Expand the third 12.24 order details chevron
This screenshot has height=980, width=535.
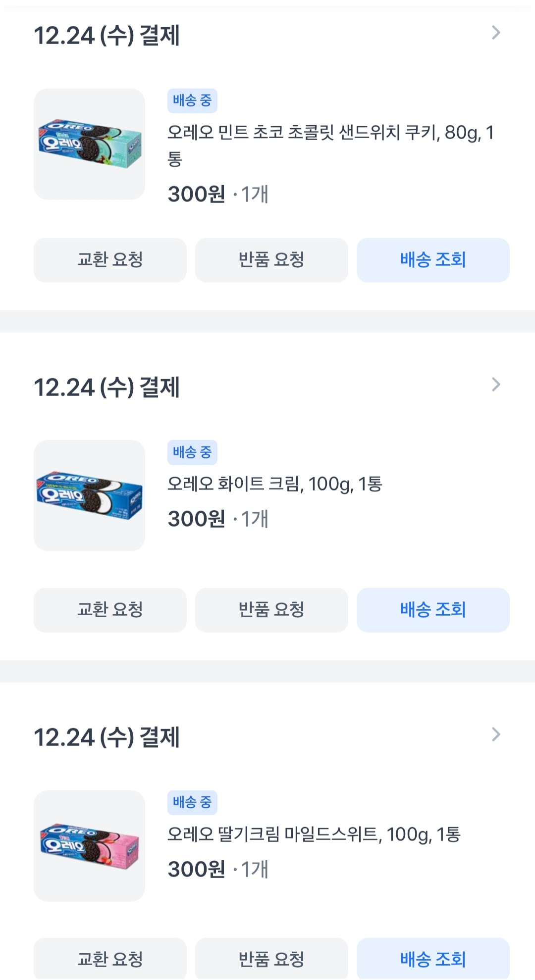coord(495,735)
